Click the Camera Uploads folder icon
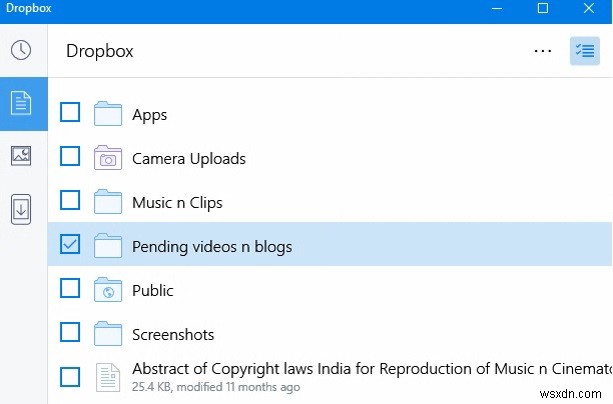This screenshot has height=404, width=613. [107, 158]
